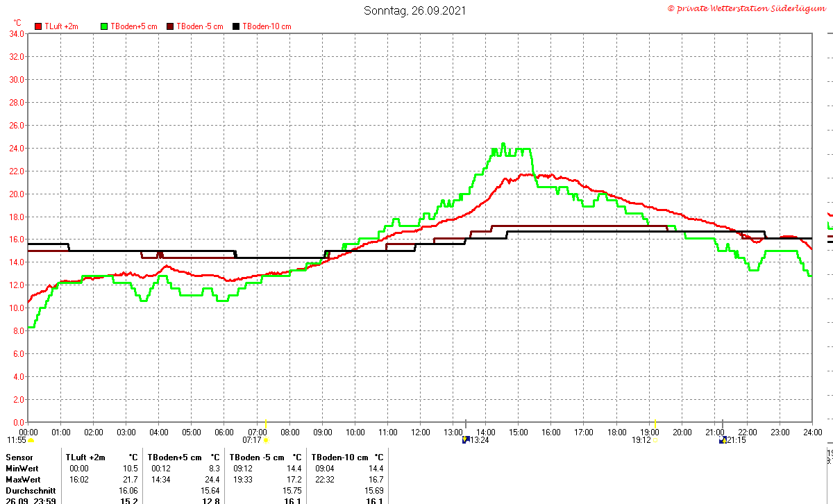Click the chart title Sonntag, 26.09.2021
The image size is (833, 504).
click(415, 10)
